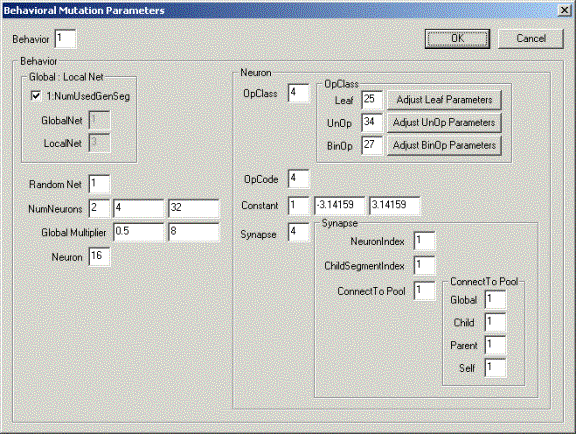Select the Random Net input field
The height and width of the screenshot is (434, 576).
tap(99, 184)
